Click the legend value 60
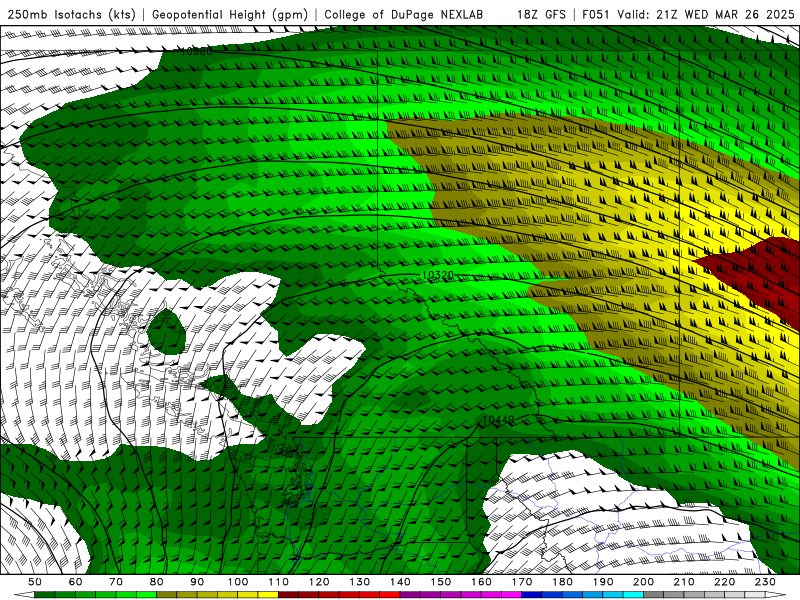 76,582
